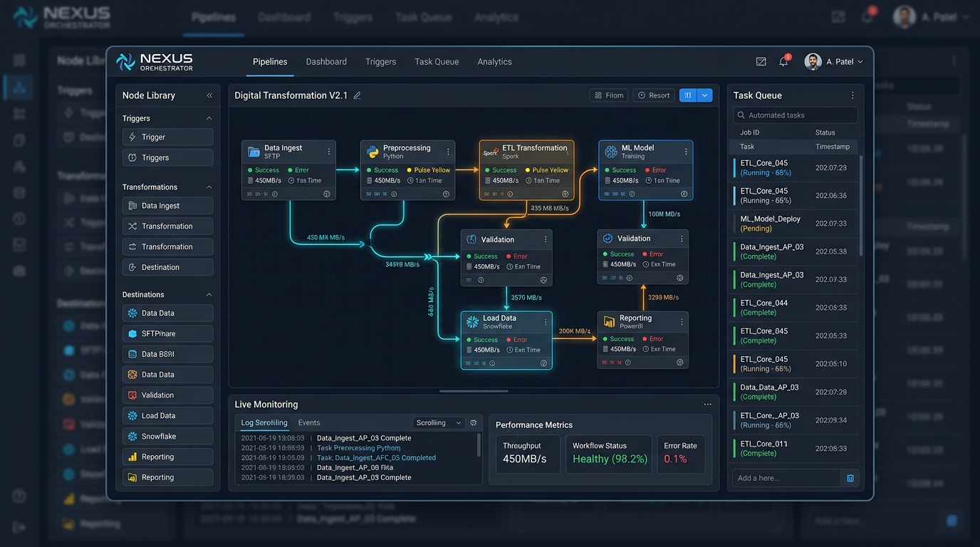Open the Live Monitoring panel's ellipsis menu
The width and height of the screenshot is (980, 547).
[707, 405]
